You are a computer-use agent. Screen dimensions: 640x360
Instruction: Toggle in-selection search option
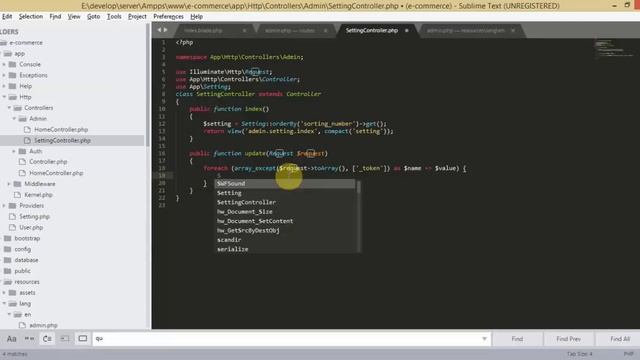pyautogui.click(x=65, y=338)
